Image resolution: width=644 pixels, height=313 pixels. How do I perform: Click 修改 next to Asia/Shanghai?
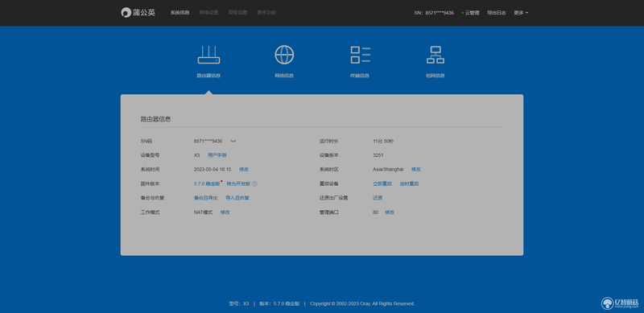click(416, 169)
